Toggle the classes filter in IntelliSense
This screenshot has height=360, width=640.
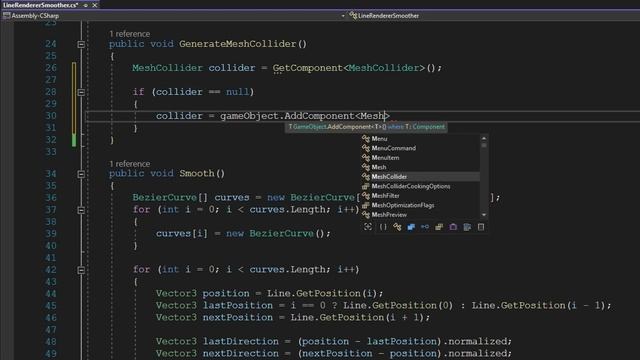click(x=397, y=227)
